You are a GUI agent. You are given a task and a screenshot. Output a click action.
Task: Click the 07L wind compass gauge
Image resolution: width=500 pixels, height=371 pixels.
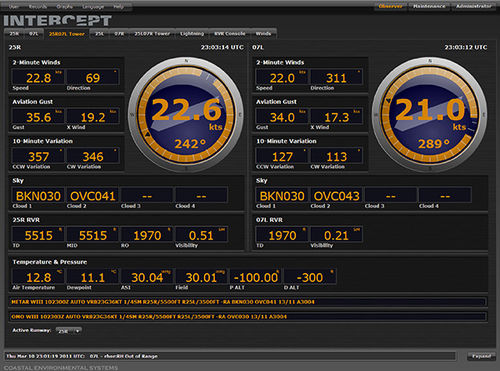pos(430,114)
